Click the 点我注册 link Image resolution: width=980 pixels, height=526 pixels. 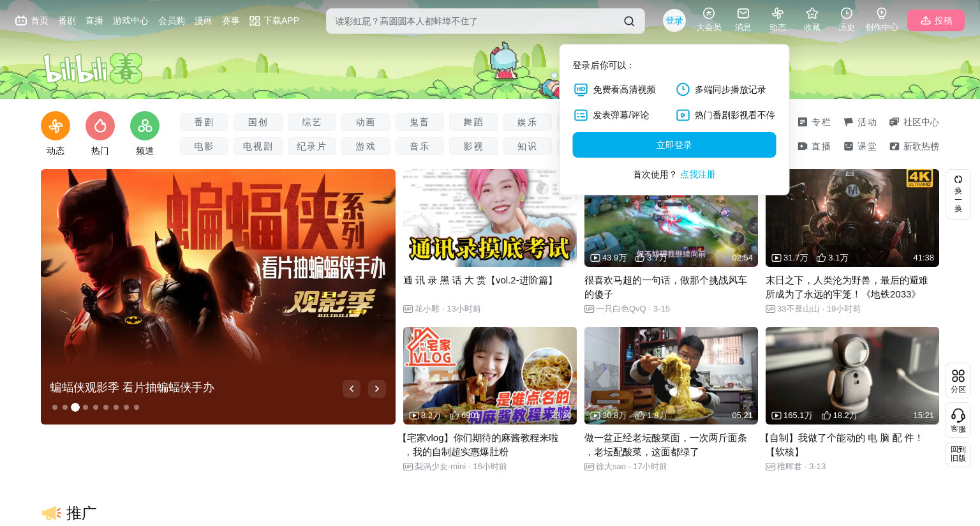pyautogui.click(x=698, y=174)
